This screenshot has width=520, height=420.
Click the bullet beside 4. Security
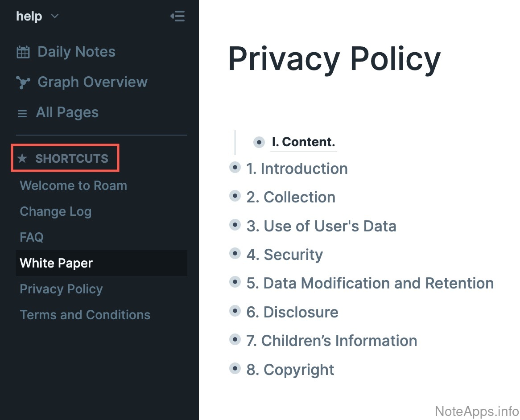[x=235, y=254]
